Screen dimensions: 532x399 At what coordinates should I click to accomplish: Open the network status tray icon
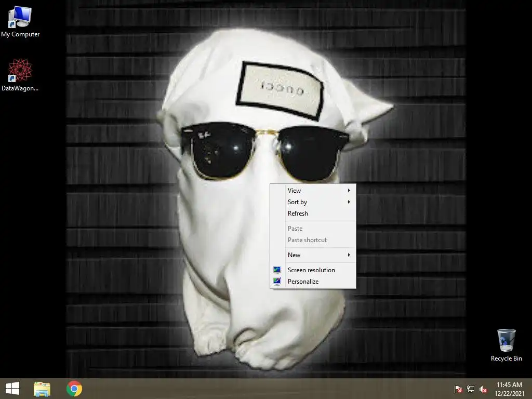(x=471, y=389)
